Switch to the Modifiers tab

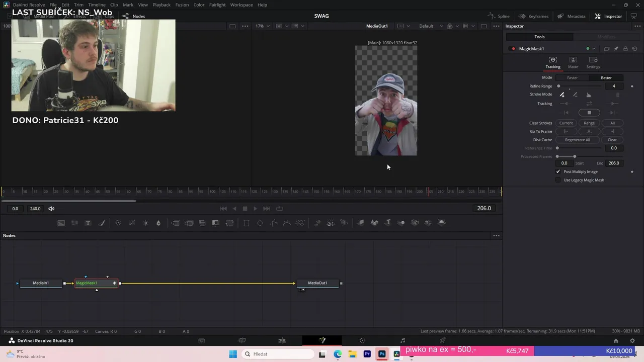(606, 37)
